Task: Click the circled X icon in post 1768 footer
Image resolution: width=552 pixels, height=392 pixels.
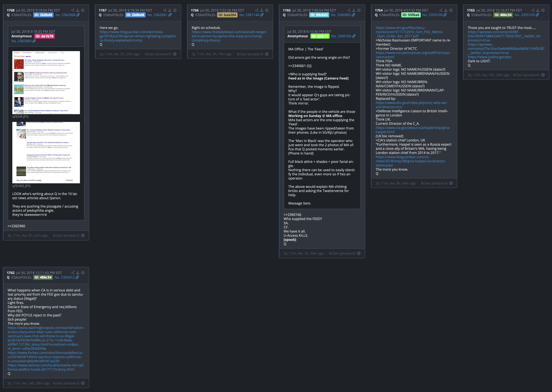Action: point(83,235)
